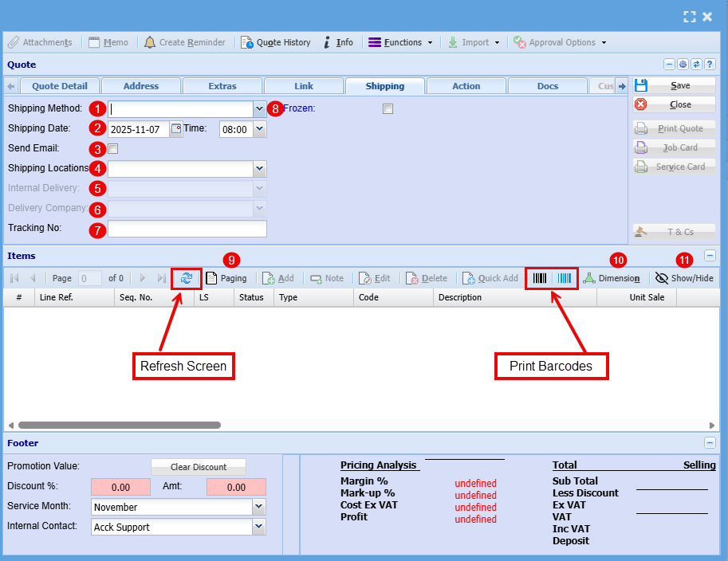Open the Service Month dropdown
Screen dimensions: 728x561
pos(258,507)
